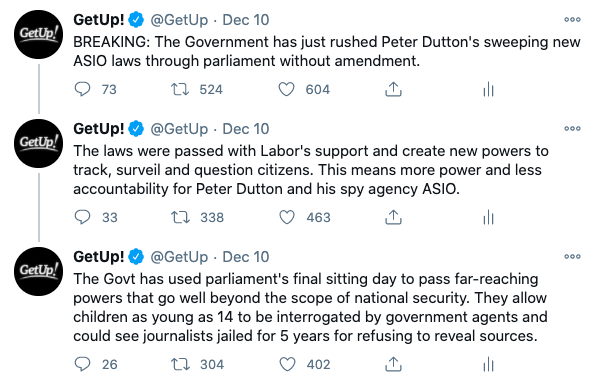Image resolution: width=597 pixels, height=383 pixels.
Task: Open more options on the second tweet
Action: 572,128
